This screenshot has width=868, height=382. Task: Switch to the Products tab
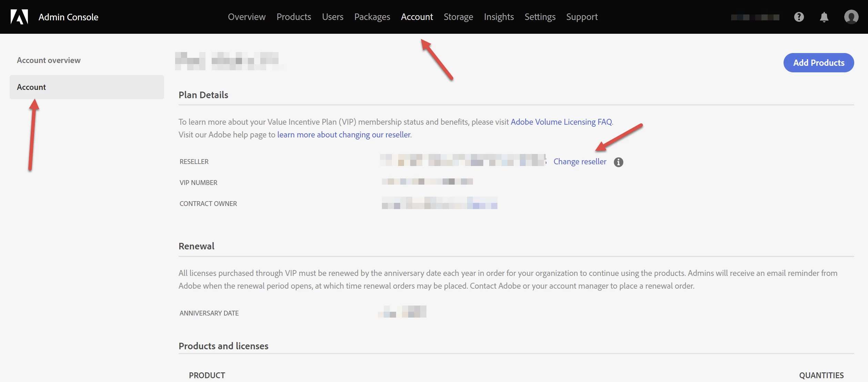pos(294,17)
